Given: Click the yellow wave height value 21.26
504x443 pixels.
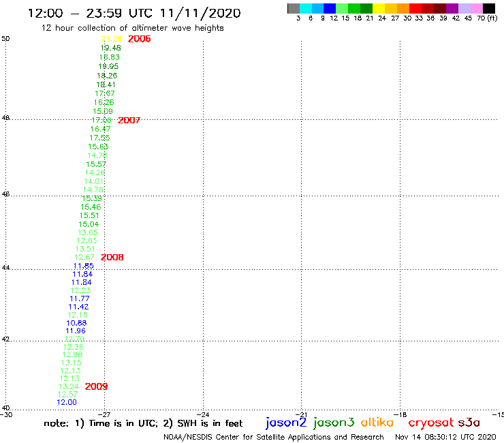Looking at the screenshot, I should click(112, 39).
